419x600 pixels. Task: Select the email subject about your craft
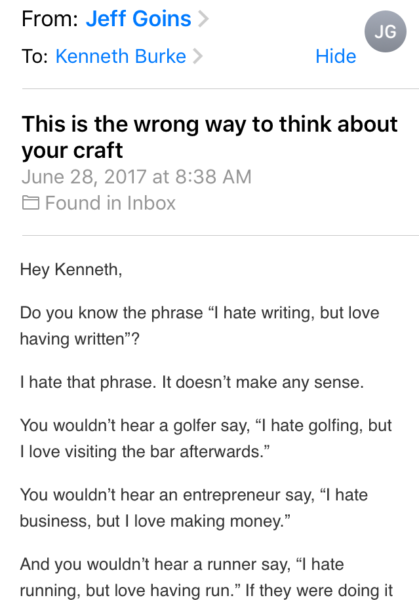[209, 137]
